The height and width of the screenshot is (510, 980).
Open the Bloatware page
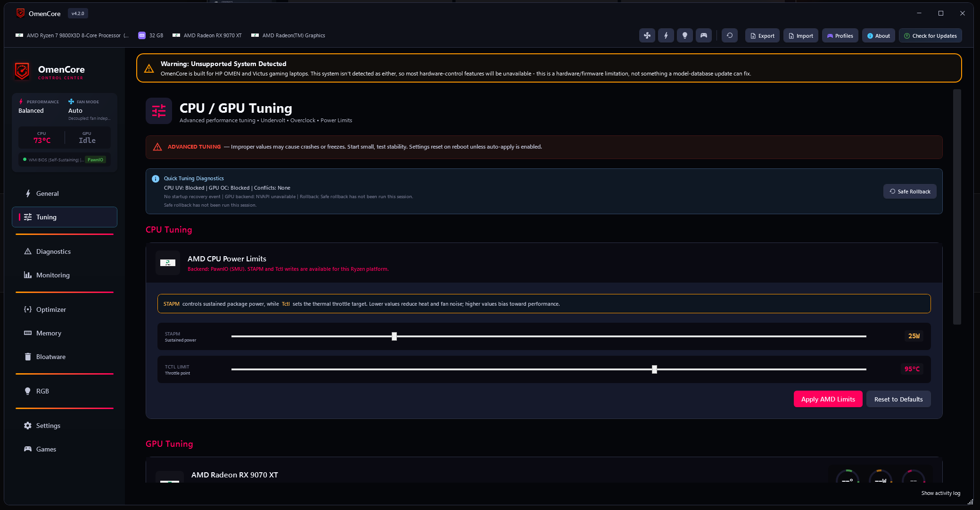click(65, 357)
